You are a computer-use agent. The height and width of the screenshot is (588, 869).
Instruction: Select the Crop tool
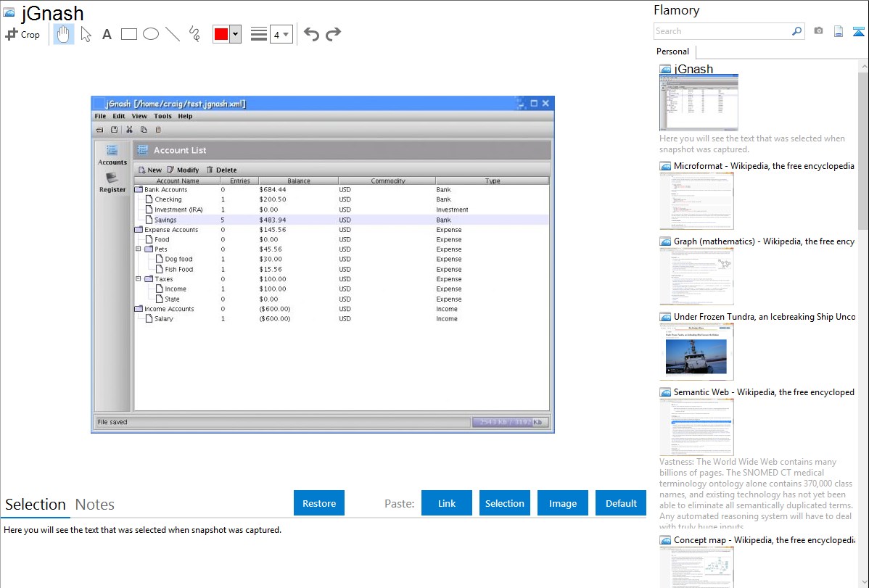click(22, 34)
